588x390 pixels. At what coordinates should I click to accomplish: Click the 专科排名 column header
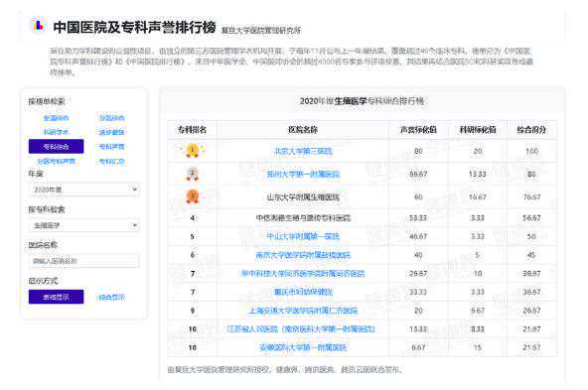click(192, 130)
